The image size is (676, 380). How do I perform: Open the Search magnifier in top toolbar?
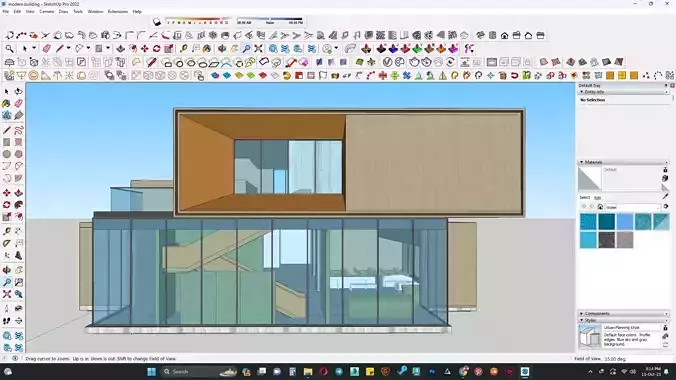coord(9,49)
